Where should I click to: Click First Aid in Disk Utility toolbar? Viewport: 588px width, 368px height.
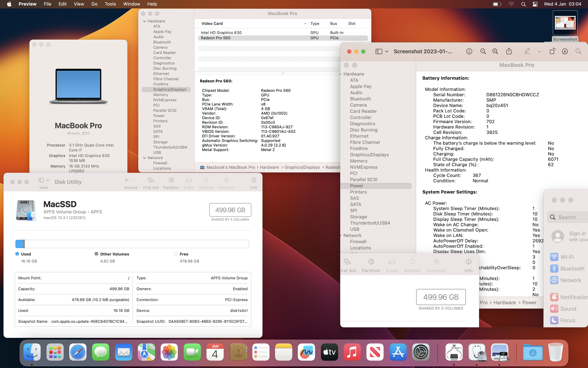pyautogui.click(x=151, y=183)
